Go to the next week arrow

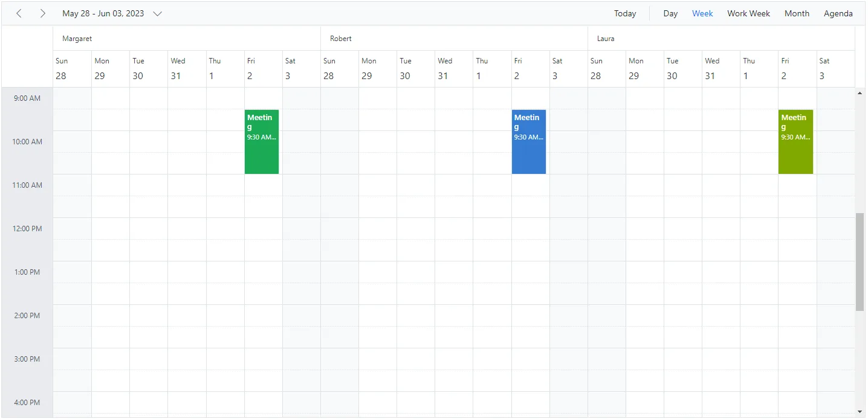tap(42, 13)
